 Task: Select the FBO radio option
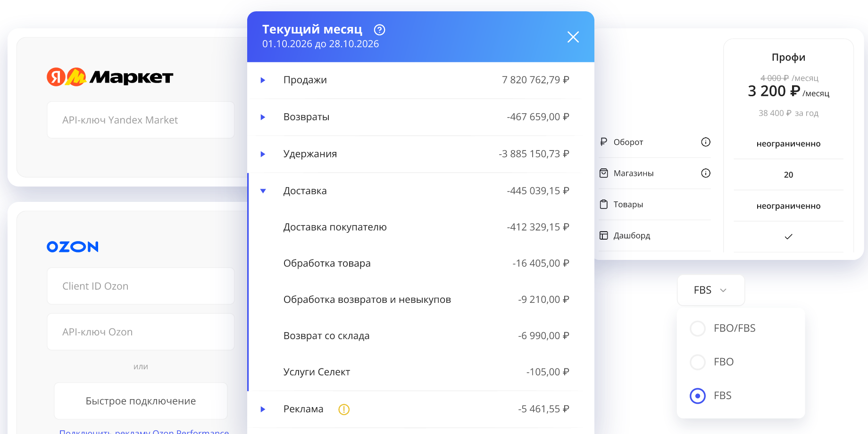[698, 362]
